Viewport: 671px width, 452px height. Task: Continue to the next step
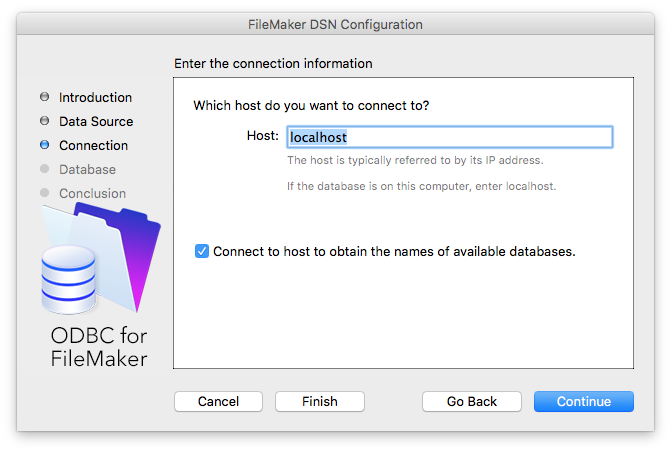click(x=584, y=401)
